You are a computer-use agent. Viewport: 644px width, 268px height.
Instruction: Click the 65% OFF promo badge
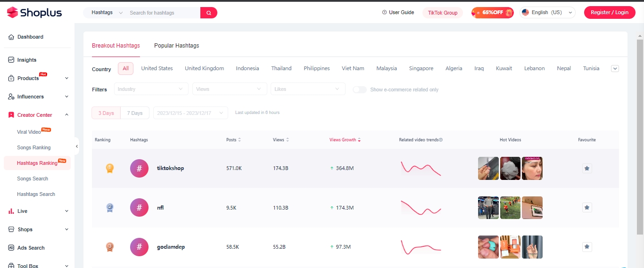tap(492, 13)
